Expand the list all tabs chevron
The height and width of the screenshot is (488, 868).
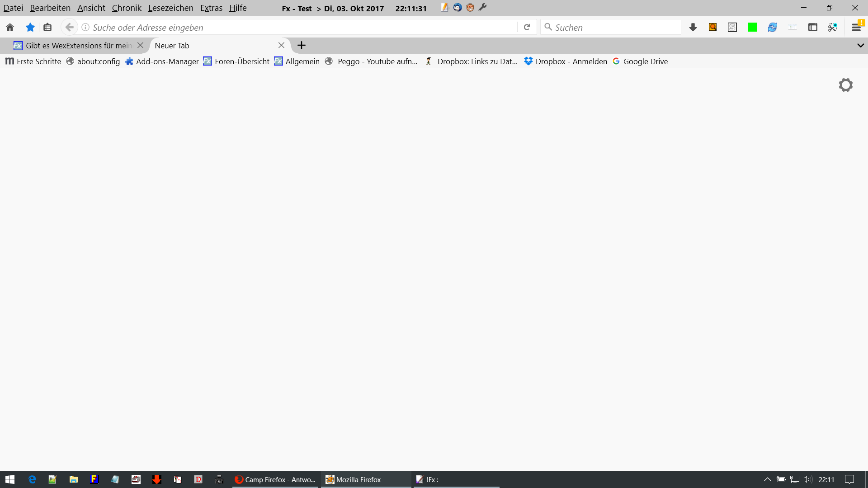pos(860,46)
